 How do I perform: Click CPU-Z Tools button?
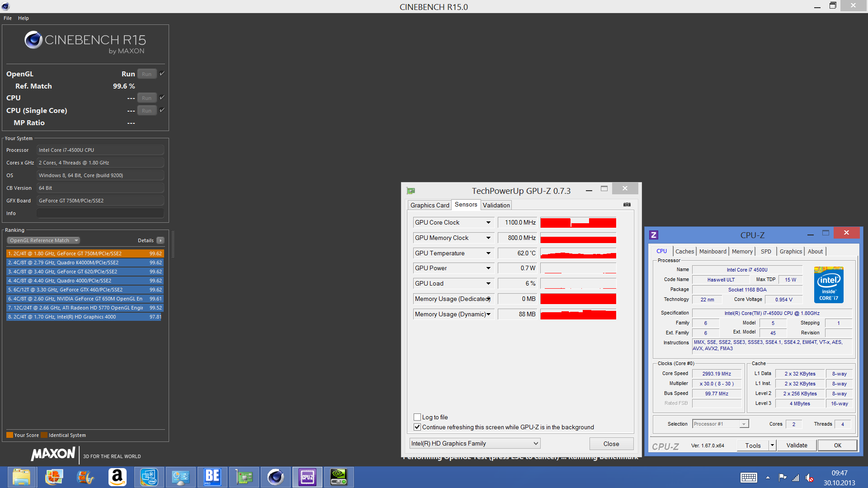[x=753, y=446]
